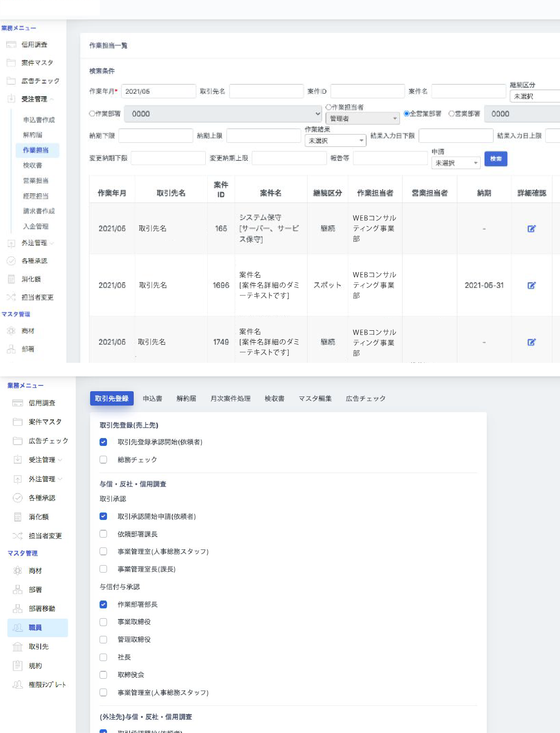Click the blue 検索 button
The image size is (560, 733).
coord(495,159)
